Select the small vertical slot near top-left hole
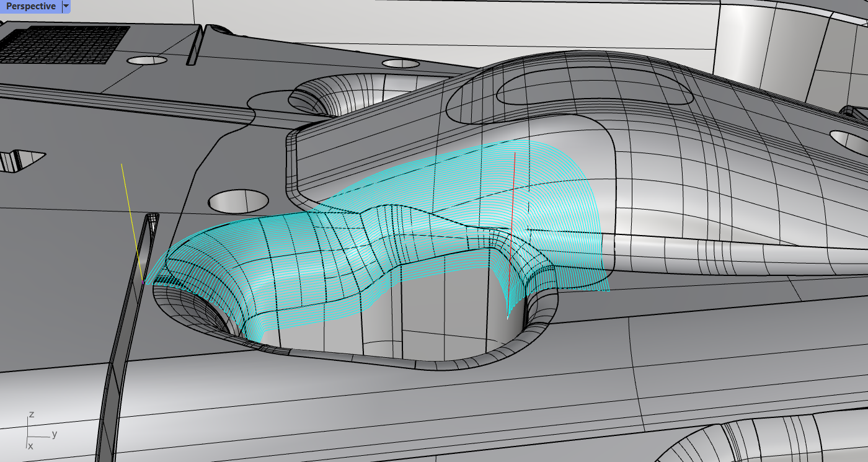This screenshot has width=868, height=462. tap(193, 45)
